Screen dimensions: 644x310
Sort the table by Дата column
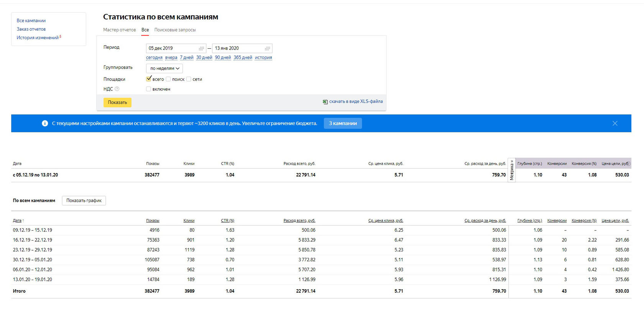point(18,221)
